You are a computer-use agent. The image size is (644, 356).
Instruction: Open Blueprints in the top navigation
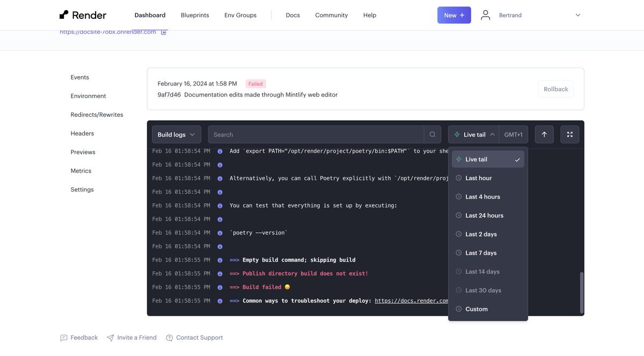click(195, 15)
